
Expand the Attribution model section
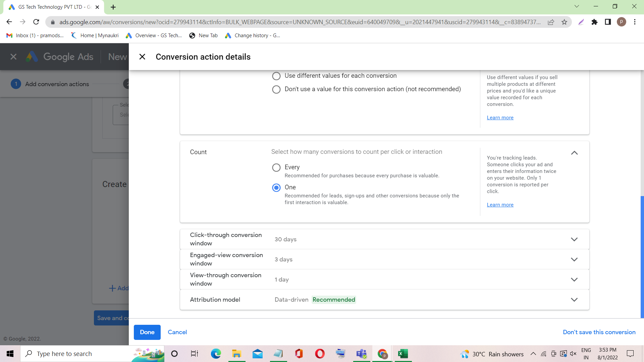pos(574,300)
